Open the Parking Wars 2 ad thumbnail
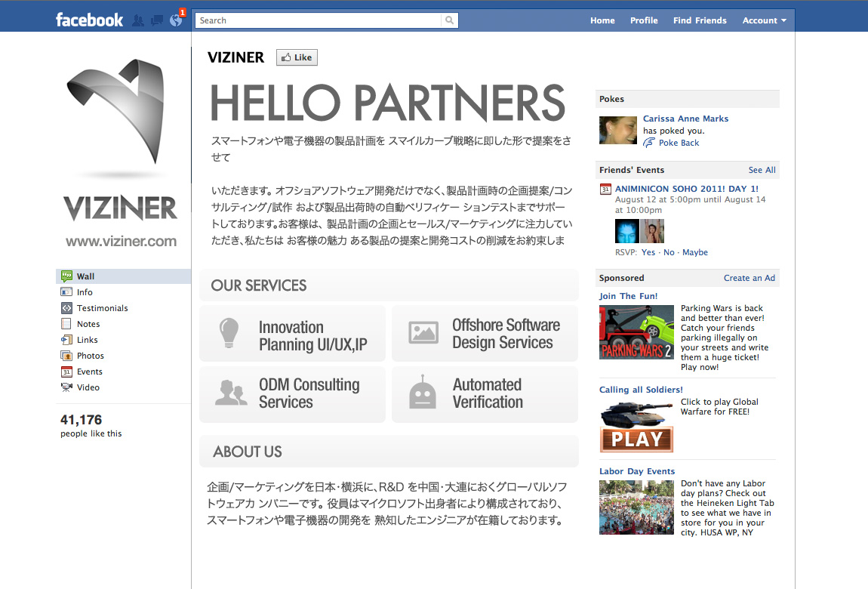This screenshot has height=589, width=868. point(636,332)
